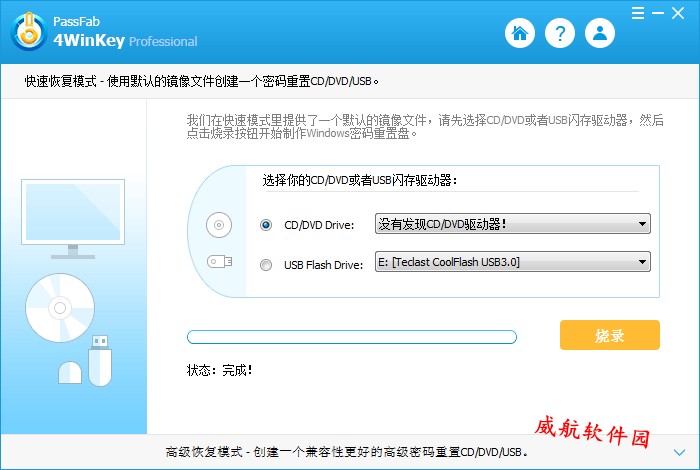
Task: Click the small USB stick icon
Action: point(219,261)
